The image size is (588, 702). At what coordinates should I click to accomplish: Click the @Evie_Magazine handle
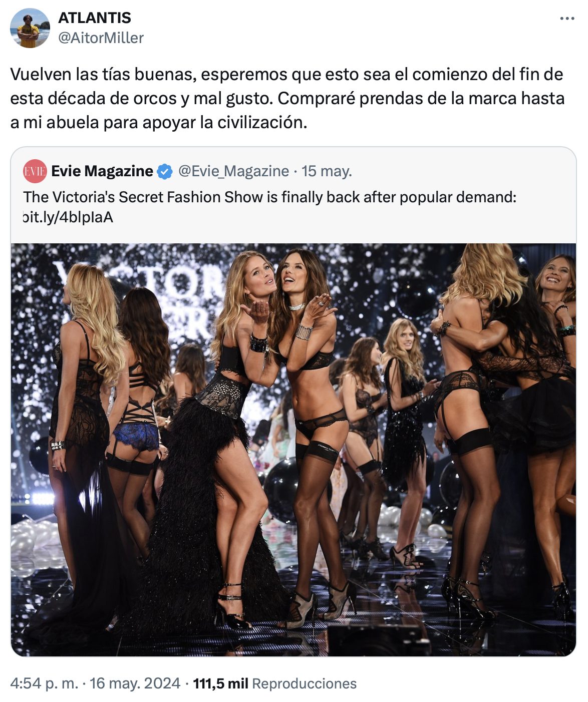point(233,171)
